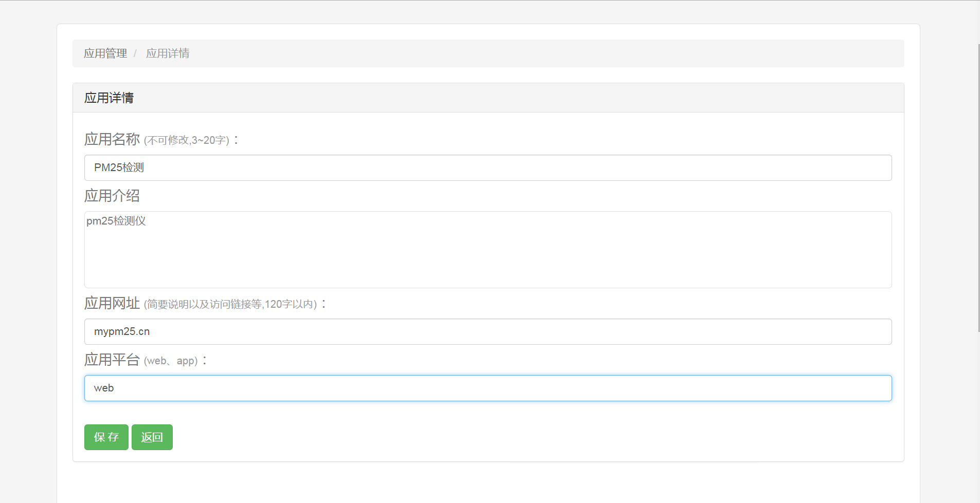
Task: Click the 应用详情 panel heading
Action: 109,98
